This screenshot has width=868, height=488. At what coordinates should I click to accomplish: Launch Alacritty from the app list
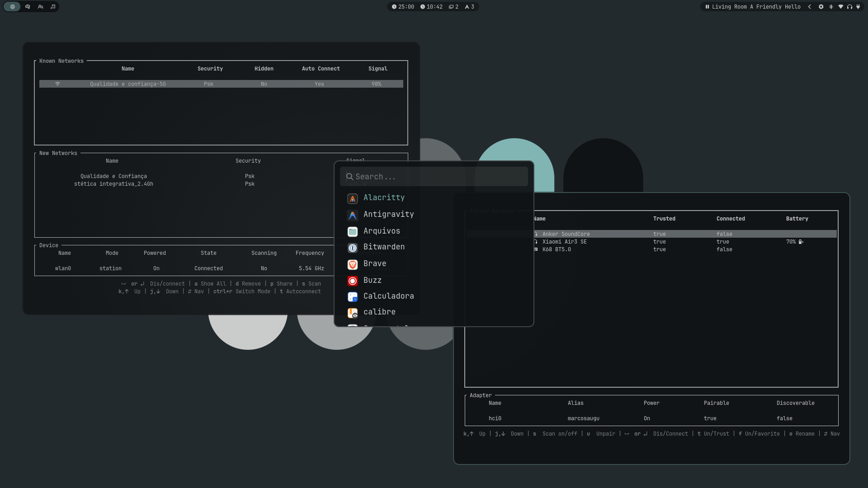coord(384,198)
